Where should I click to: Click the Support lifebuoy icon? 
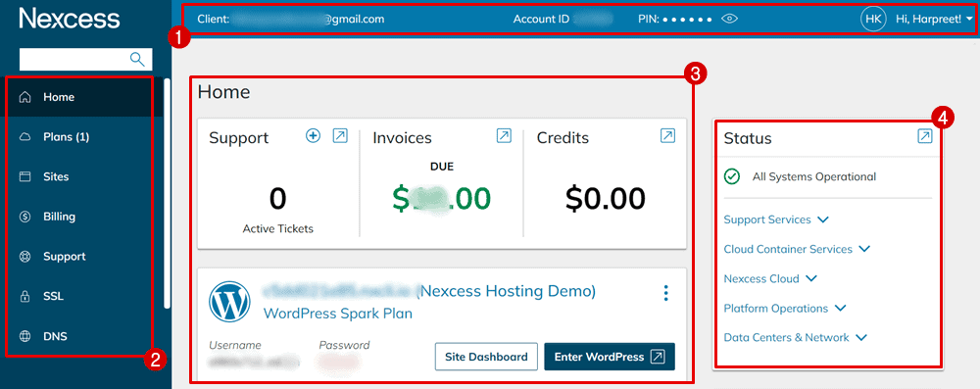[25, 257]
